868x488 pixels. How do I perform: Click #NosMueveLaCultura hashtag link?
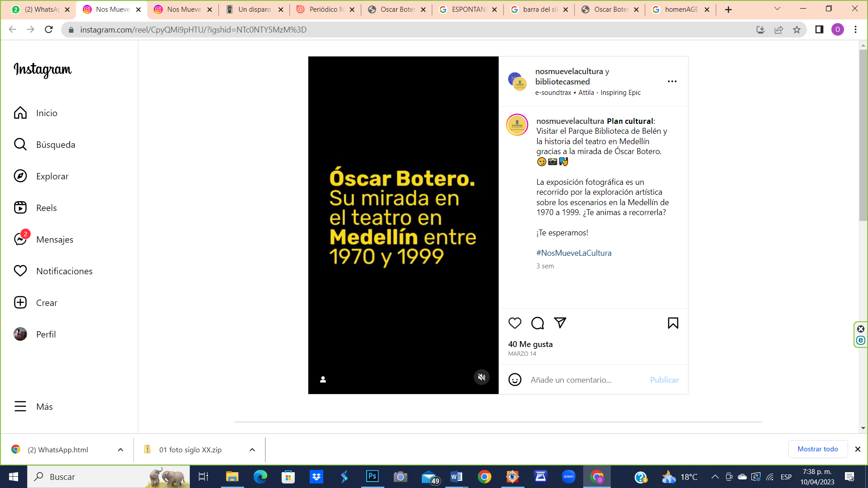point(573,253)
